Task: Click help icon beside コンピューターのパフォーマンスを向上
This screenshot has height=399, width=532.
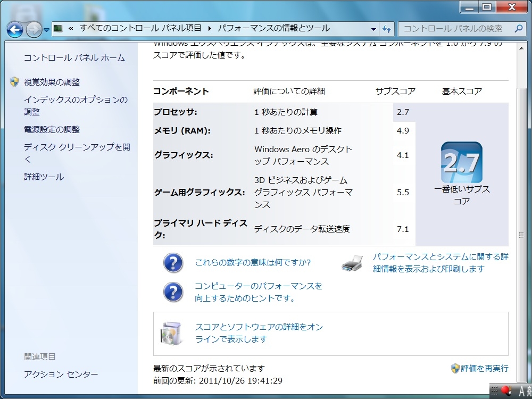Action: (x=173, y=292)
